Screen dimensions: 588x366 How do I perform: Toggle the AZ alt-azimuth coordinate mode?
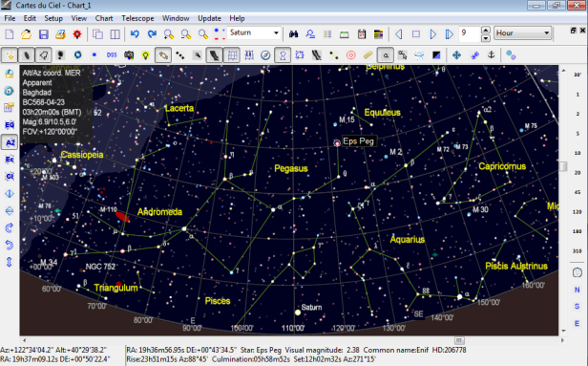[x=10, y=142]
